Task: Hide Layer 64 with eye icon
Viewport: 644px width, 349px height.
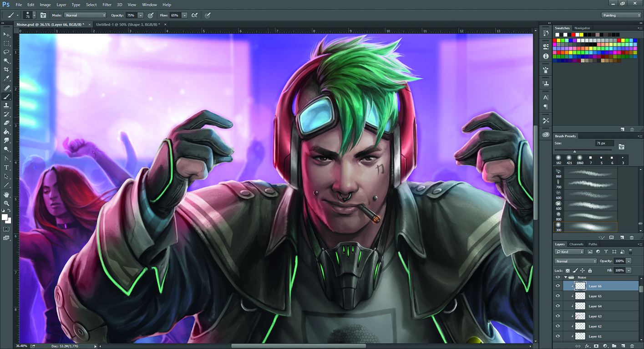Action: (558, 306)
